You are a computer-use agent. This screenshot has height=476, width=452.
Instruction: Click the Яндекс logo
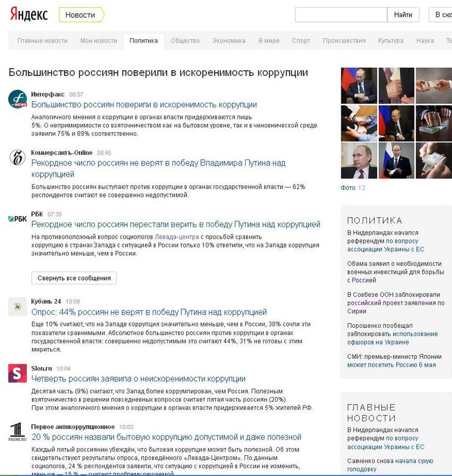[x=29, y=14]
